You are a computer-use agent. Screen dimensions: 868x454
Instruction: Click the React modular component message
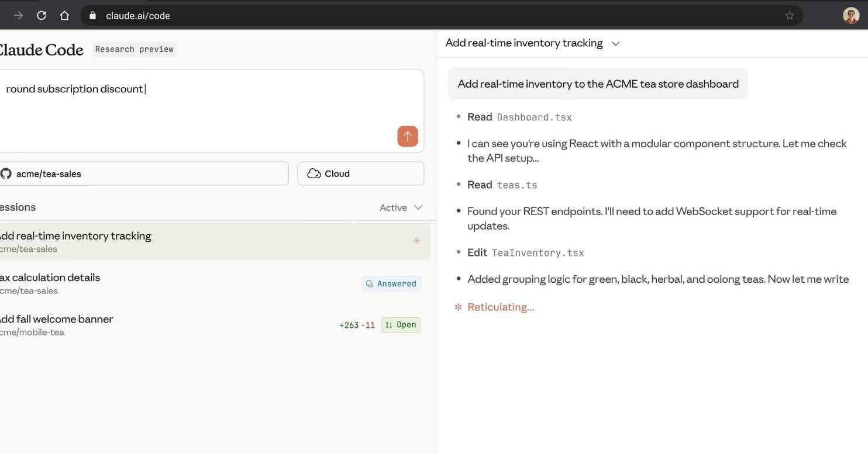click(x=657, y=150)
